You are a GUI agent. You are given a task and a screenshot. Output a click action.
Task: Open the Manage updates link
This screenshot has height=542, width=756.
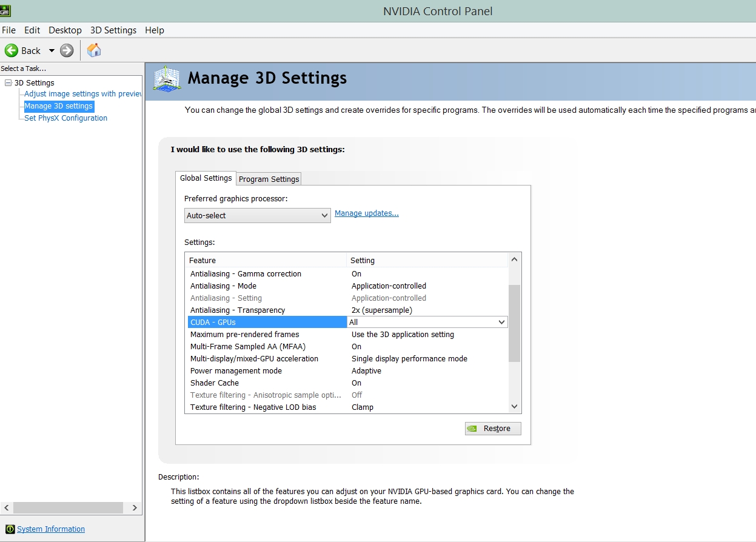click(x=367, y=213)
